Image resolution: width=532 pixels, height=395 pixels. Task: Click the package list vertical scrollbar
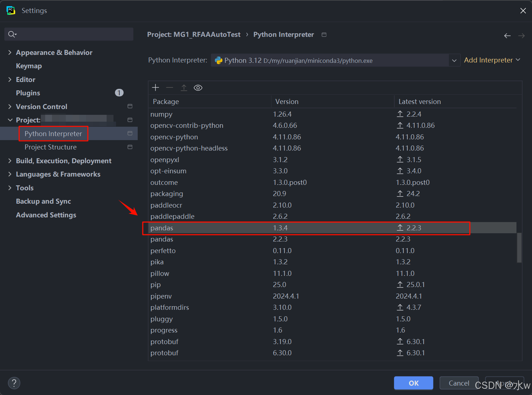[519, 248]
